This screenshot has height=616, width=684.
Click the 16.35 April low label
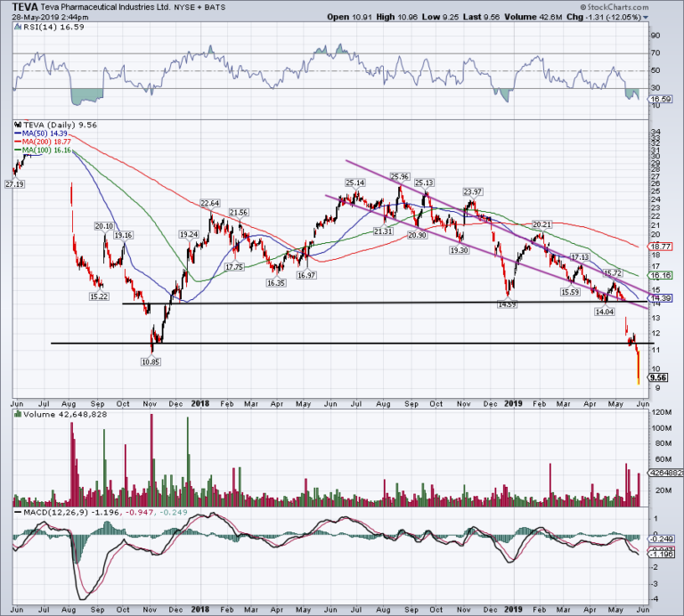276,283
